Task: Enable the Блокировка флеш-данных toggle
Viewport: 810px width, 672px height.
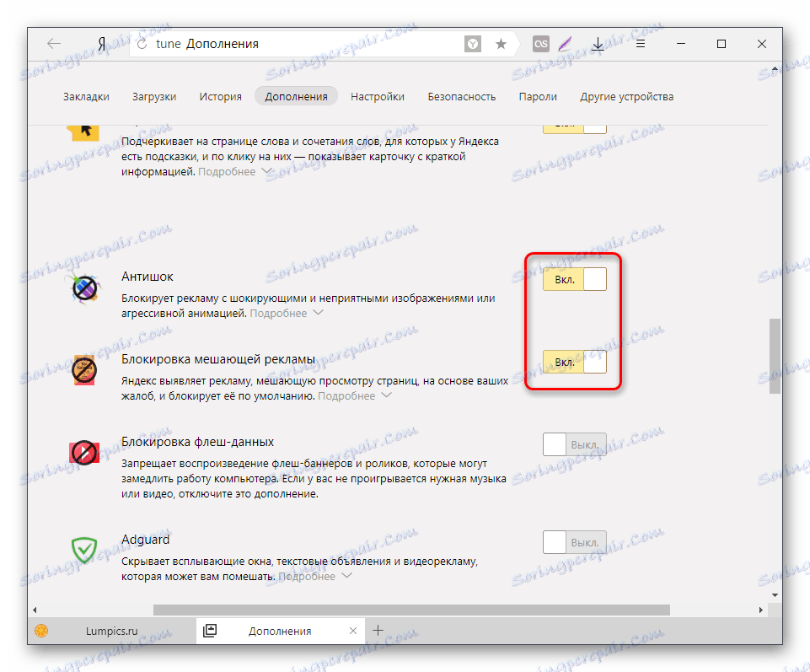Action: [x=575, y=444]
